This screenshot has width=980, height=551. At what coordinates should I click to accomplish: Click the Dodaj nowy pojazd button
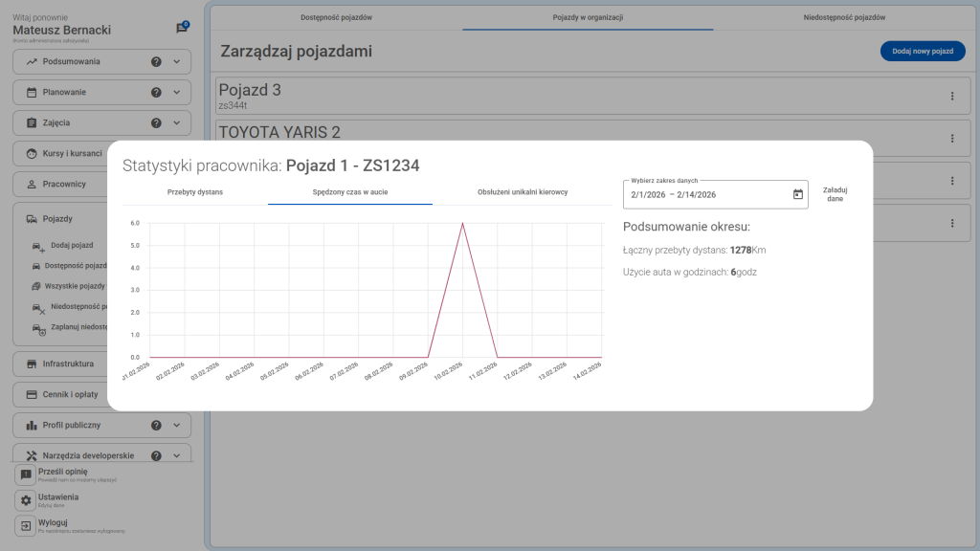[x=922, y=51]
